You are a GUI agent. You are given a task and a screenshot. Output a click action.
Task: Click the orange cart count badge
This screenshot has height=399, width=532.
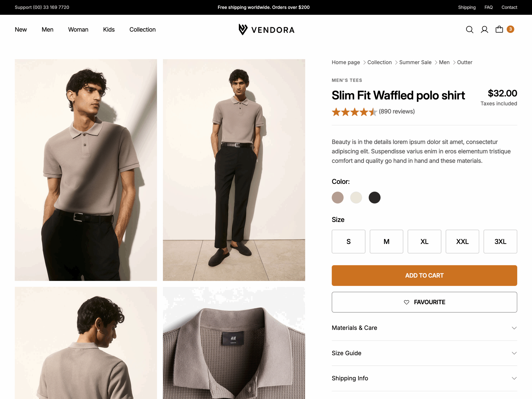coord(510,29)
